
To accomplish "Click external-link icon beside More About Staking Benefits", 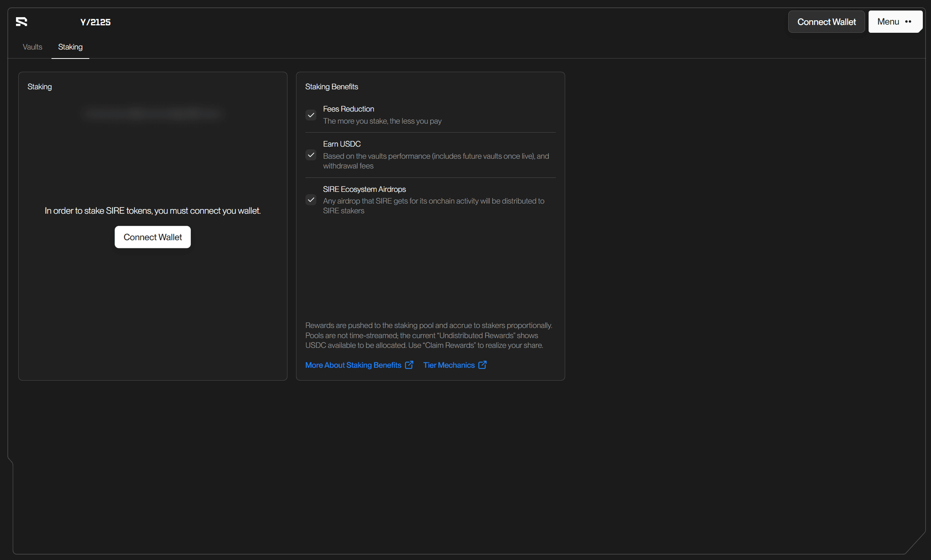I will pos(409,365).
